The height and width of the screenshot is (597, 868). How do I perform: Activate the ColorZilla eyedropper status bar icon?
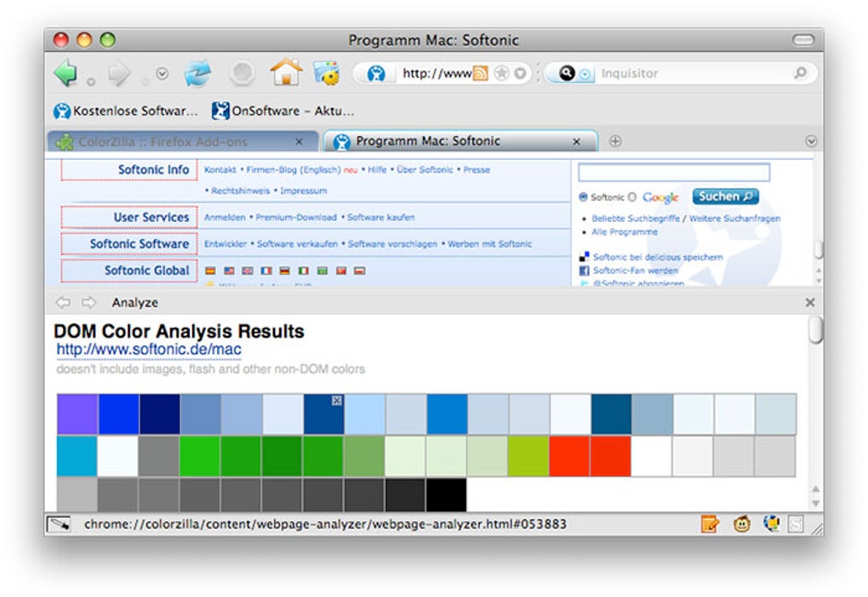(59, 524)
